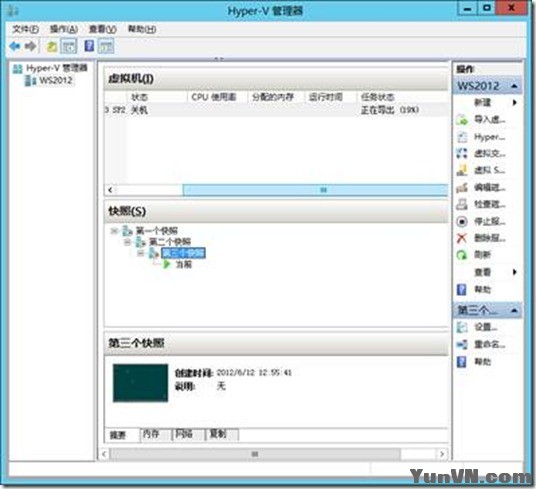
Task: Toggle the console tree pane toolbar icon
Action: pyautogui.click(x=68, y=46)
